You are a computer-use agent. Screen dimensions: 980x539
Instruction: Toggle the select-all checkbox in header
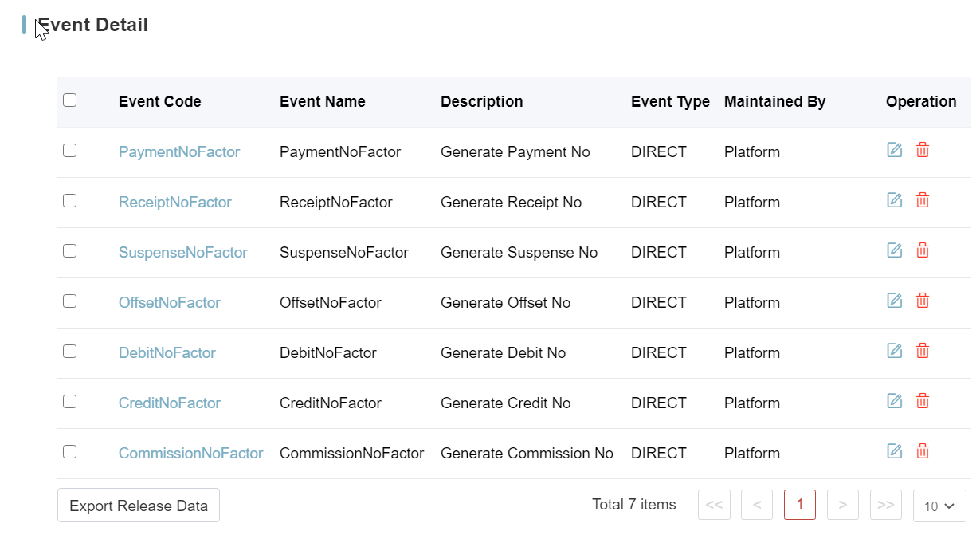(x=70, y=100)
